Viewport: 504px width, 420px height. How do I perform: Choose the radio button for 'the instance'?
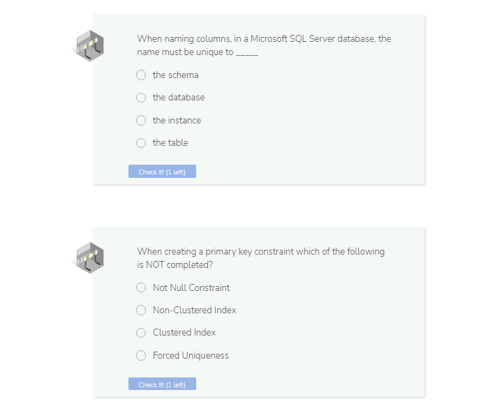click(x=141, y=121)
